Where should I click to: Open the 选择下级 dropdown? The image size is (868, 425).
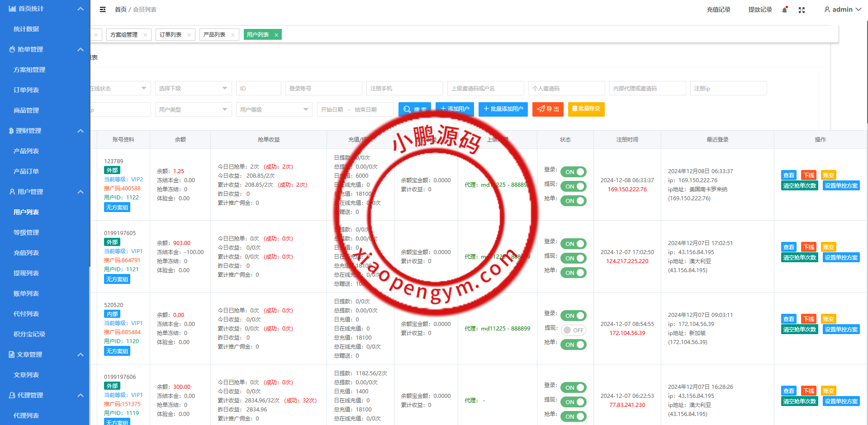coord(193,89)
